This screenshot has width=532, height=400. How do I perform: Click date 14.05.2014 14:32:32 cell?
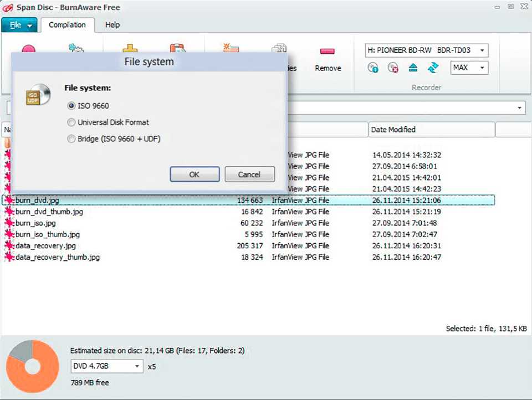pos(406,155)
